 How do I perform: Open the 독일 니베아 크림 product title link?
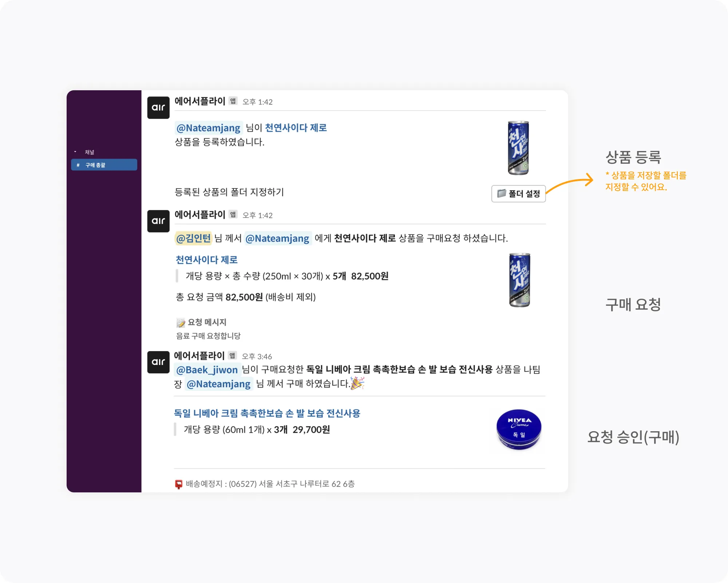pyautogui.click(x=267, y=413)
